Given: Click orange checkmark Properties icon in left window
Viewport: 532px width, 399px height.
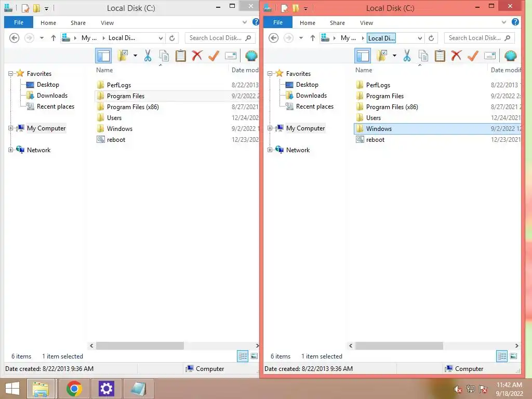Looking at the screenshot, I should pyautogui.click(x=214, y=56).
